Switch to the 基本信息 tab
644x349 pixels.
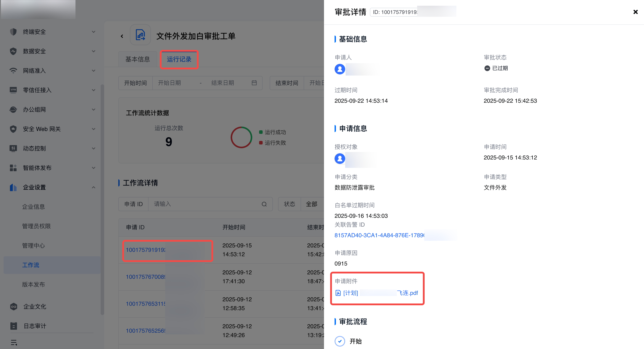[x=137, y=59]
